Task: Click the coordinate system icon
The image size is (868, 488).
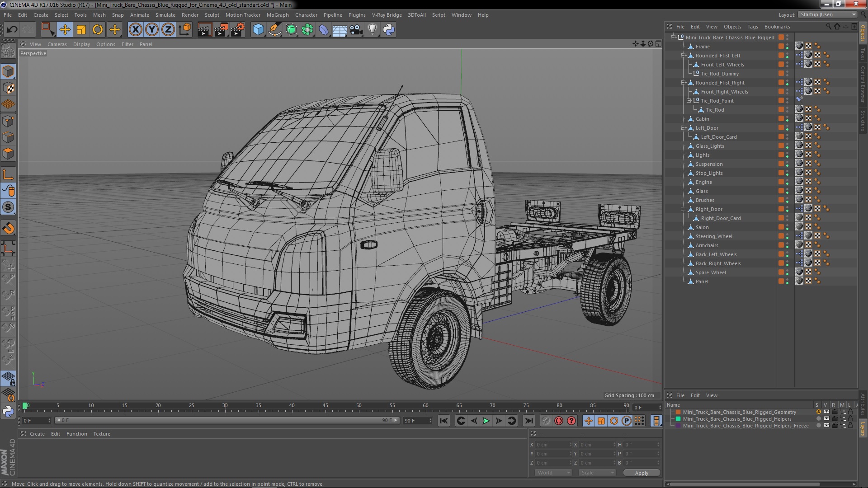Action: click(185, 30)
